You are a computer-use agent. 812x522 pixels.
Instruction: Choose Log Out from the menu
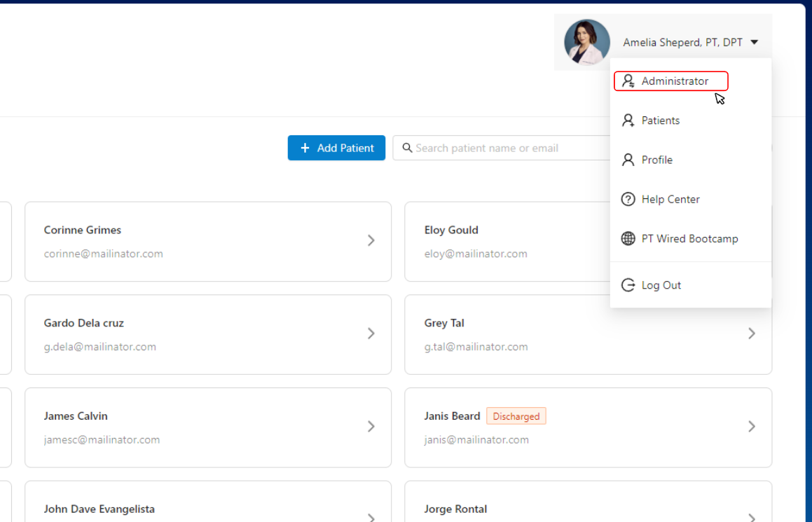click(x=661, y=285)
